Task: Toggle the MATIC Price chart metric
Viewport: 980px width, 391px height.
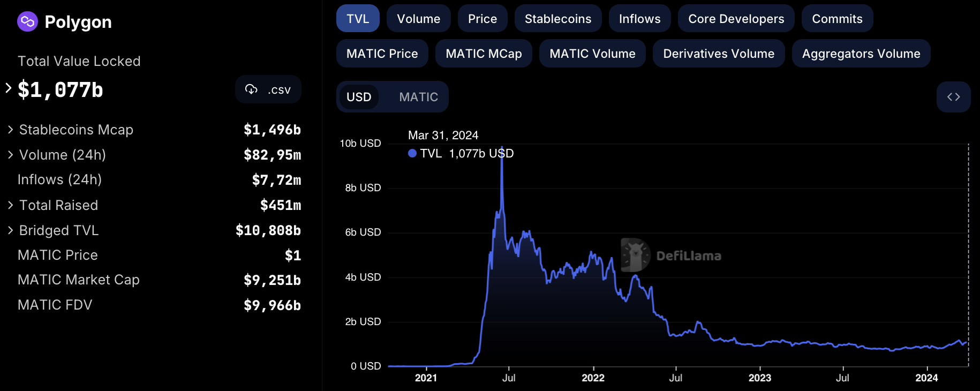Action: tap(382, 54)
